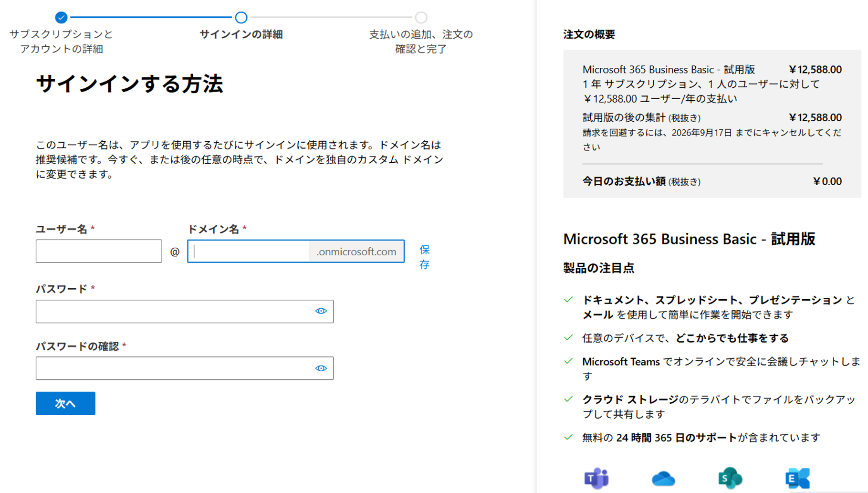Click the third step circle for 支払いの追加
The width and height of the screenshot is (868, 493).
pos(421,18)
